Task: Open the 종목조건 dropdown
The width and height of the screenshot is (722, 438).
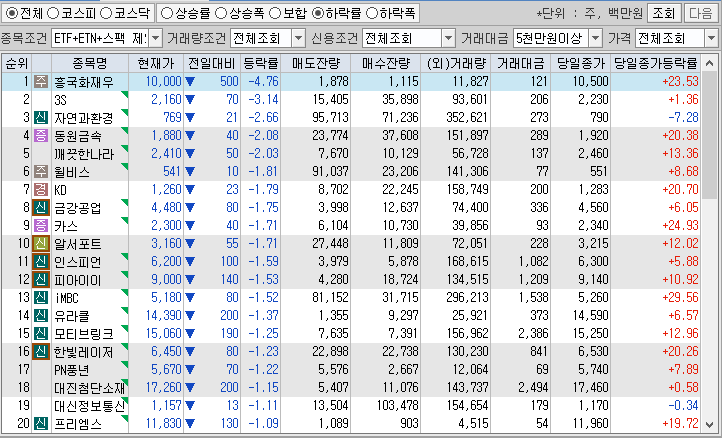Action: click(x=156, y=39)
